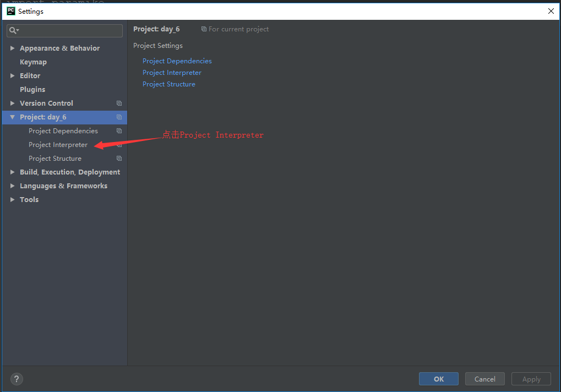The width and height of the screenshot is (561, 392).
Task: Select Tools in the settings tree
Action: tap(29, 199)
